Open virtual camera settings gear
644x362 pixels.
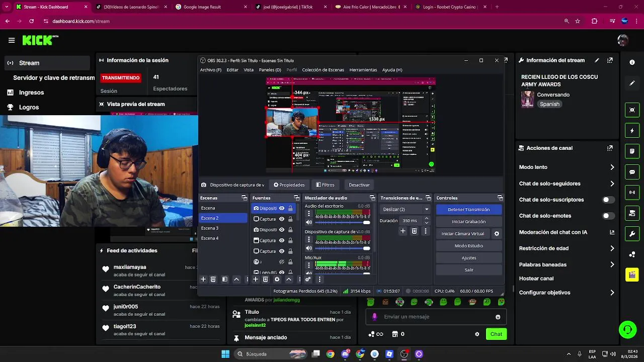497,234
